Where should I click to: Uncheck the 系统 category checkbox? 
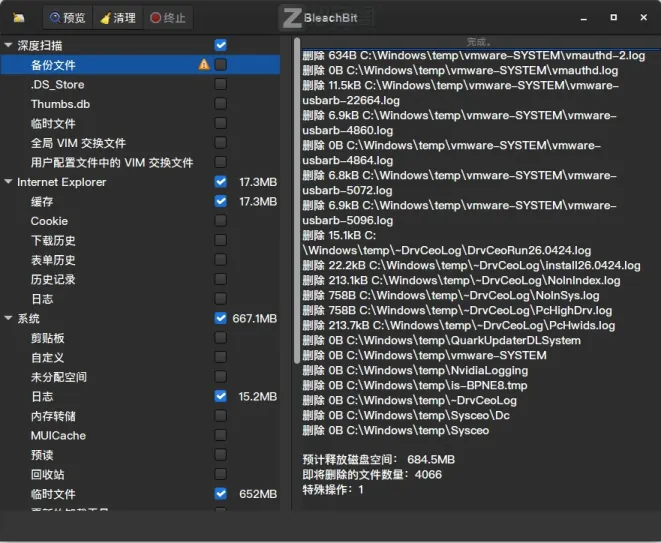220,318
